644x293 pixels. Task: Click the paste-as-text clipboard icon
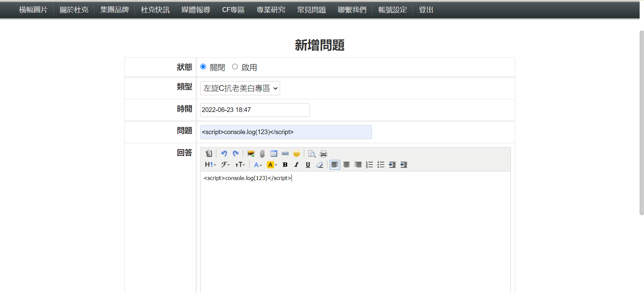(x=209, y=154)
